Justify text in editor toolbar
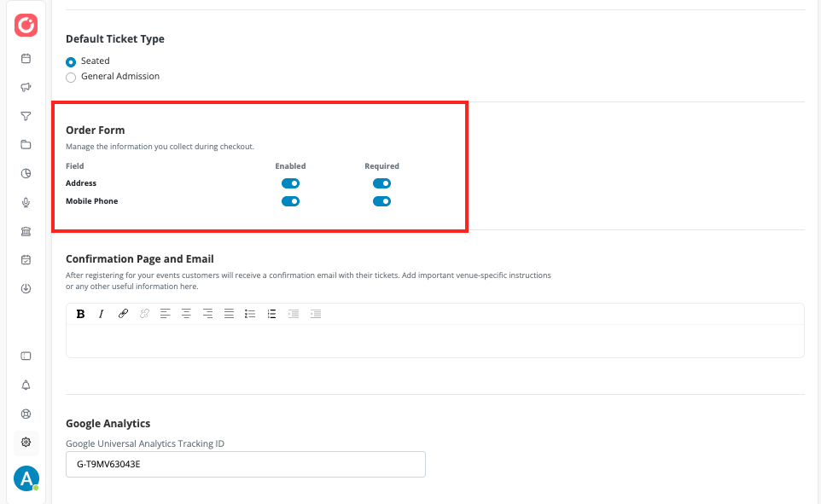 coord(229,314)
